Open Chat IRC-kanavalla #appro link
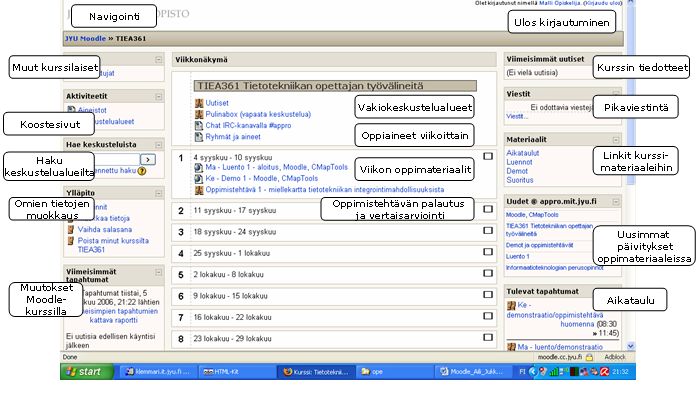Screen dimensions: 699x393 click(248, 126)
